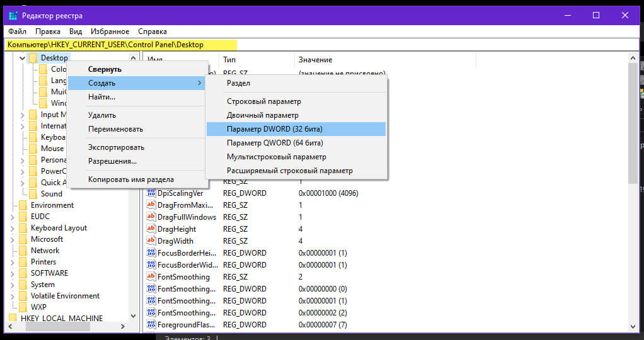The image size is (644, 340).
Task: Open the Избранное menu
Action: pyautogui.click(x=110, y=31)
